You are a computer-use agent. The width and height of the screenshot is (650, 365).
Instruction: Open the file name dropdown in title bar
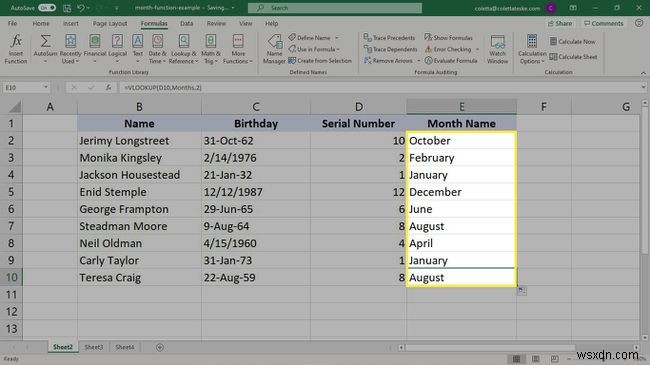point(233,8)
